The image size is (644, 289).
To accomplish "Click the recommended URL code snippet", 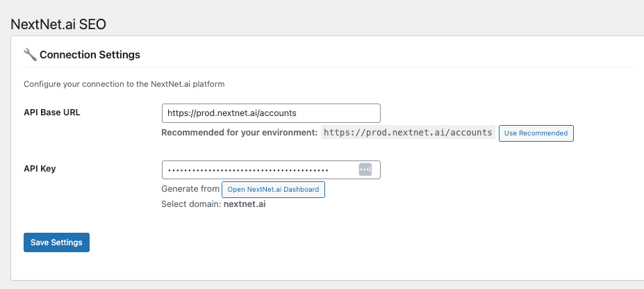I will (x=408, y=132).
